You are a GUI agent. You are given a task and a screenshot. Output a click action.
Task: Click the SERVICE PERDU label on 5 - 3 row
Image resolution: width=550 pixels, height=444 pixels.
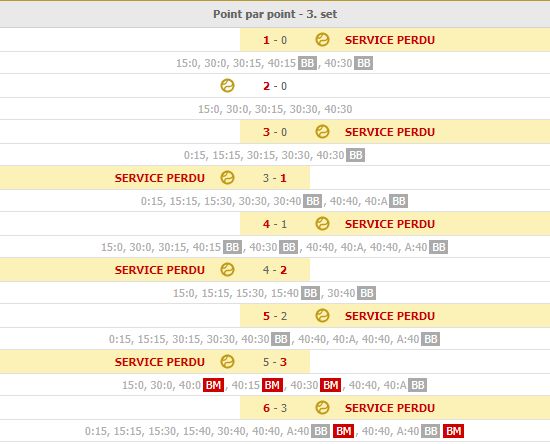click(160, 362)
